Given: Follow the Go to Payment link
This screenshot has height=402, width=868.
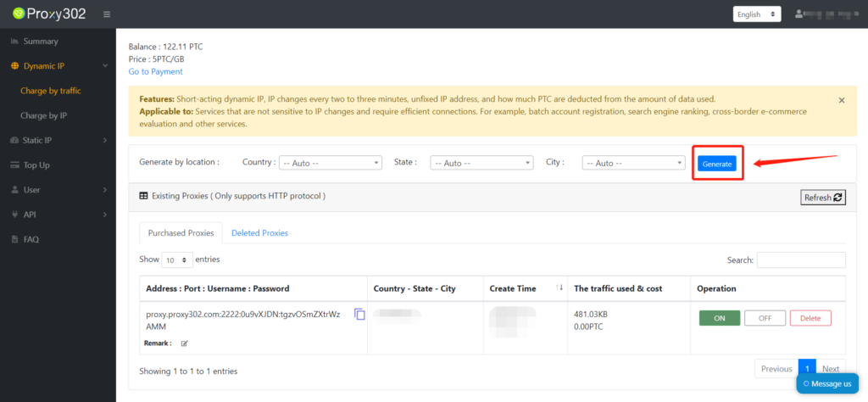Looking at the screenshot, I should (155, 72).
